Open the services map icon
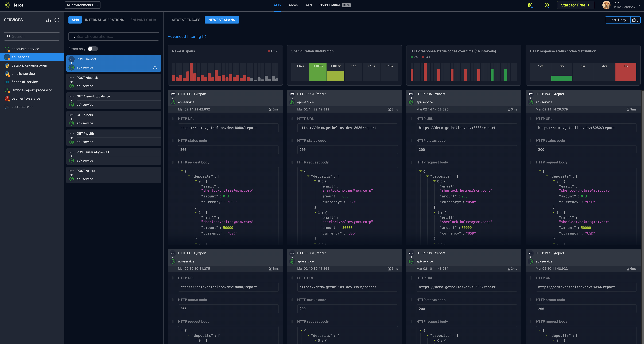 tap(48, 20)
